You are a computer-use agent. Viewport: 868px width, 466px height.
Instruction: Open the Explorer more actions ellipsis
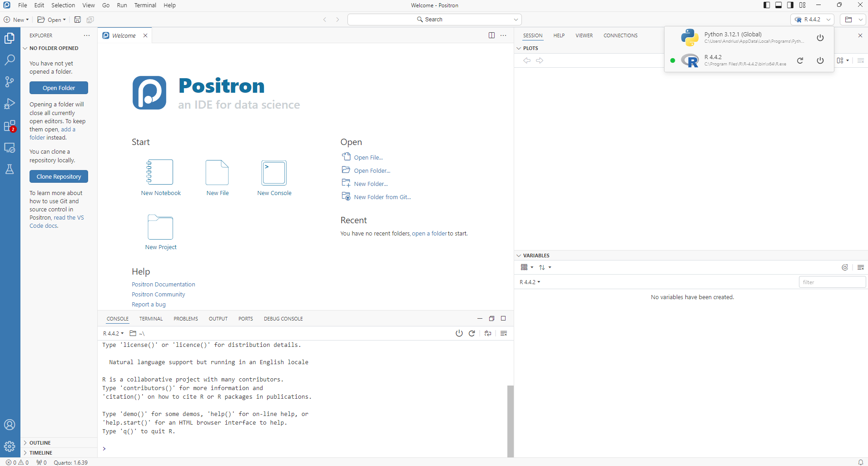87,35
